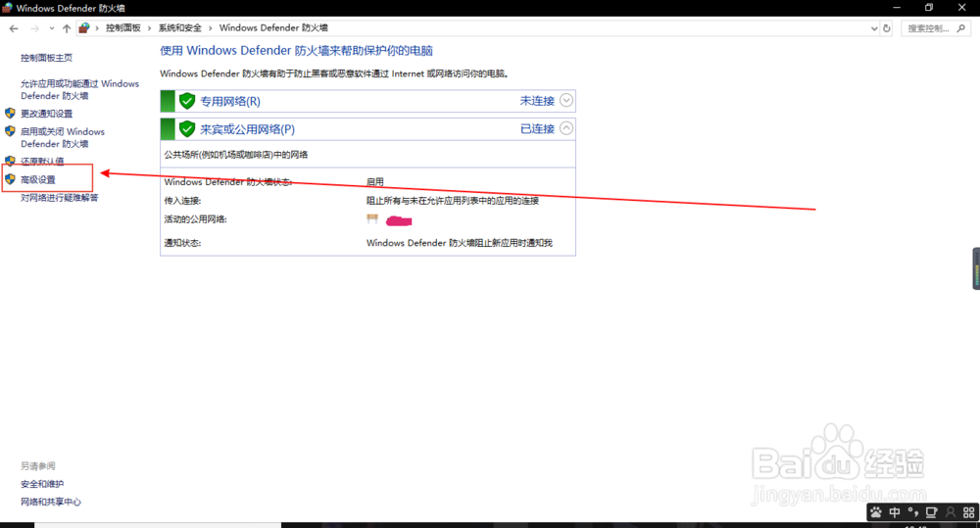
Task: Click the bench icon for active public network
Action: (372, 218)
